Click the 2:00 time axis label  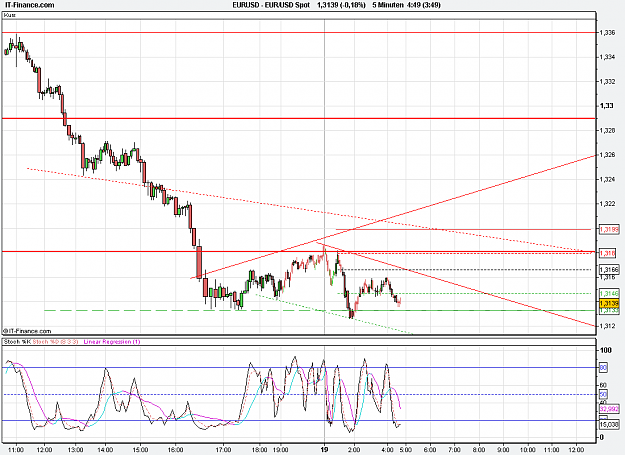point(354,450)
